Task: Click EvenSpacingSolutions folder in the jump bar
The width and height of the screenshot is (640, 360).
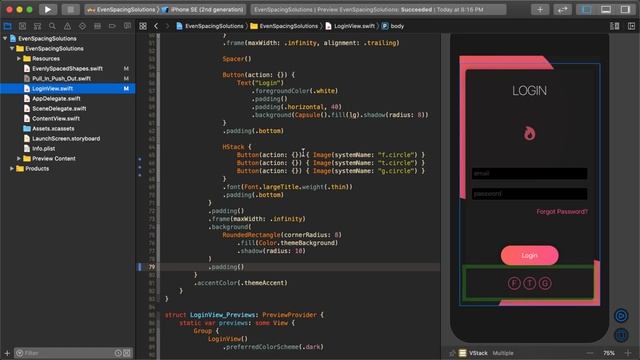Action: [x=284, y=26]
